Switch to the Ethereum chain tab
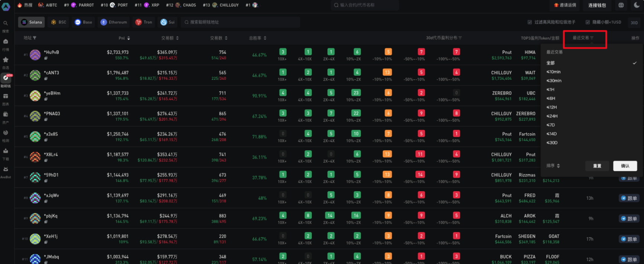This screenshot has width=644, height=264. (x=114, y=22)
